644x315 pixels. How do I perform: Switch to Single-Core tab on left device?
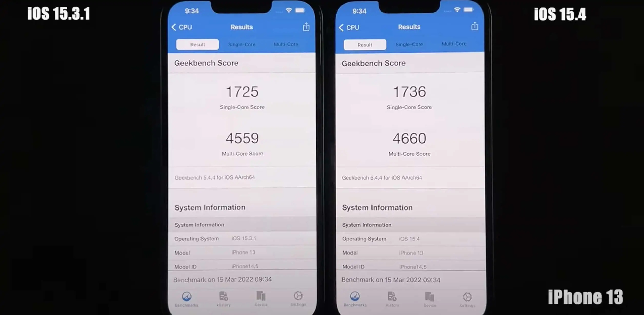242,44
